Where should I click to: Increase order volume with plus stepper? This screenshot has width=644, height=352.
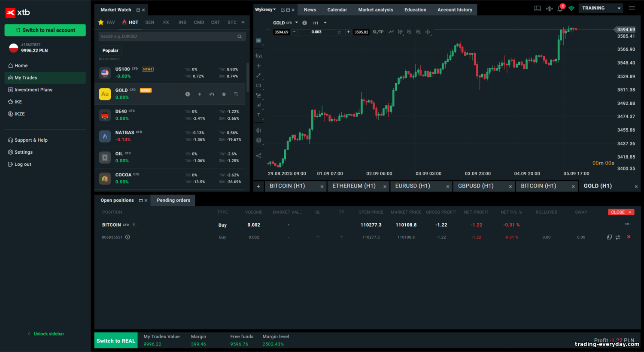(x=348, y=32)
